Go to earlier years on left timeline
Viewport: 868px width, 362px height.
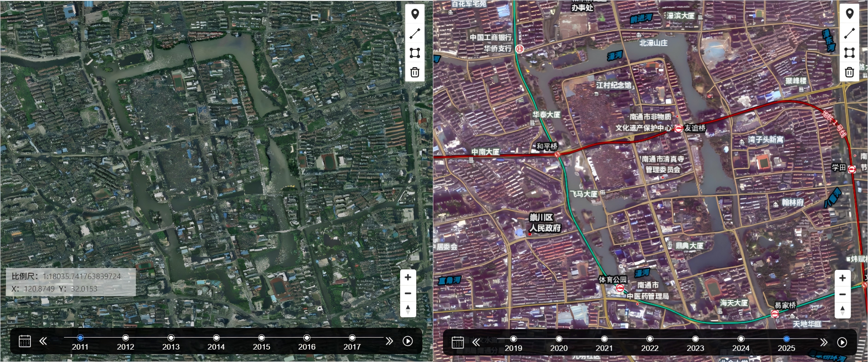pyautogui.click(x=43, y=341)
